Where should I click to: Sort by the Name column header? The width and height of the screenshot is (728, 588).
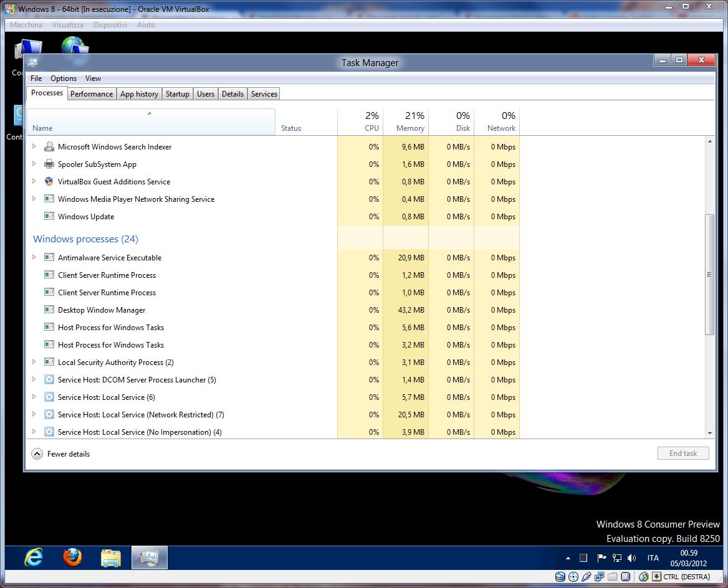tap(151, 122)
